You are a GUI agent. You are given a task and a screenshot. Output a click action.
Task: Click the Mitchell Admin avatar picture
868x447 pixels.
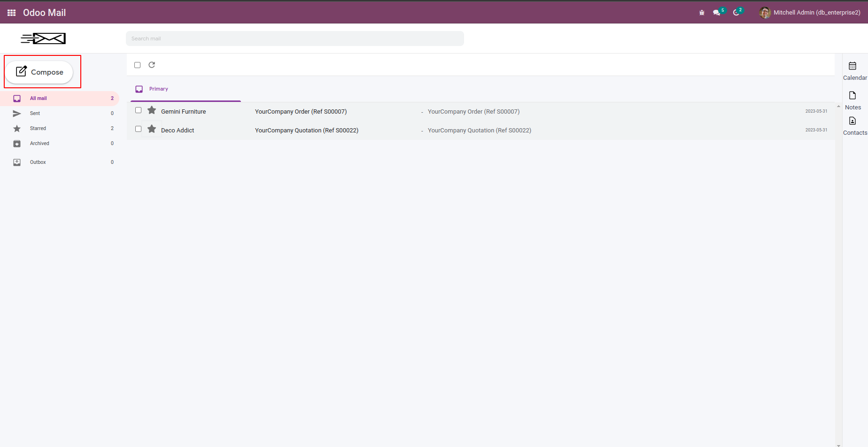[x=765, y=13]
